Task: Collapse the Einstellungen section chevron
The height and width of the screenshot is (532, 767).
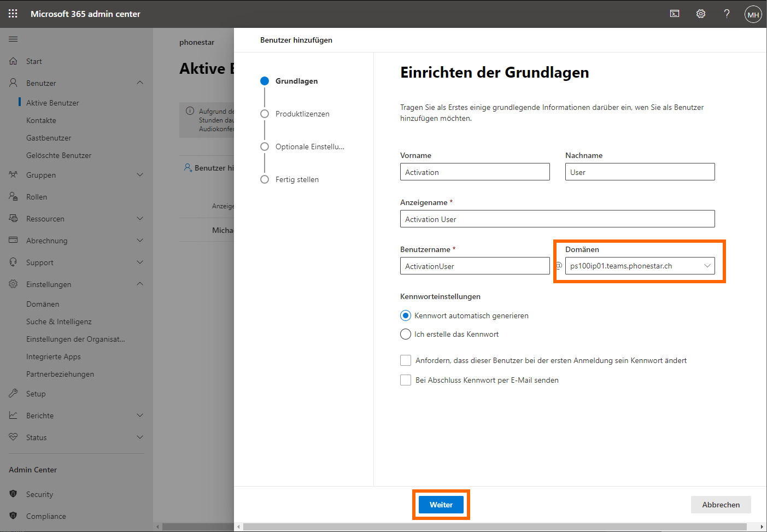Action: coord(140,284)
